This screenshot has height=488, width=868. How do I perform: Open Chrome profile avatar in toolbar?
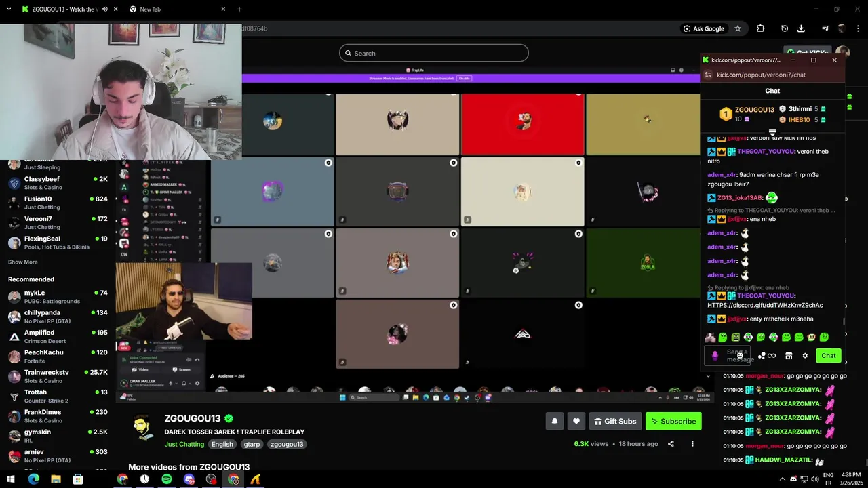pyautogui.click(x=842, y=28)
